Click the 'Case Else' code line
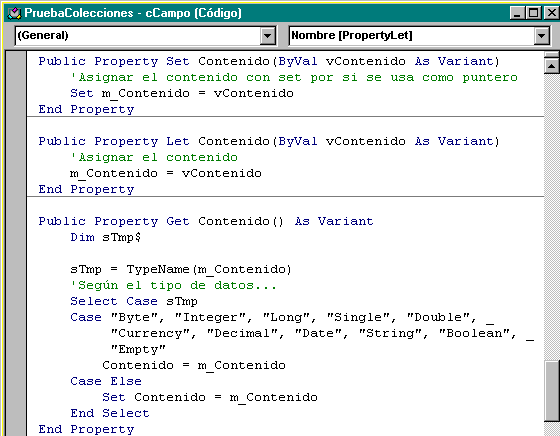The image size is (560, 436). click(x=106, y=382)
